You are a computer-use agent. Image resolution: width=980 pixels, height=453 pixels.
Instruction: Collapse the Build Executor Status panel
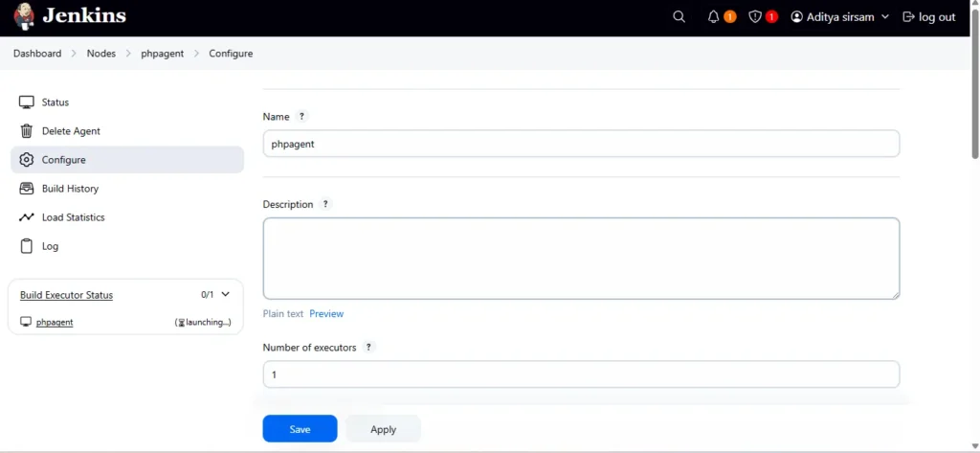point(226,295)
